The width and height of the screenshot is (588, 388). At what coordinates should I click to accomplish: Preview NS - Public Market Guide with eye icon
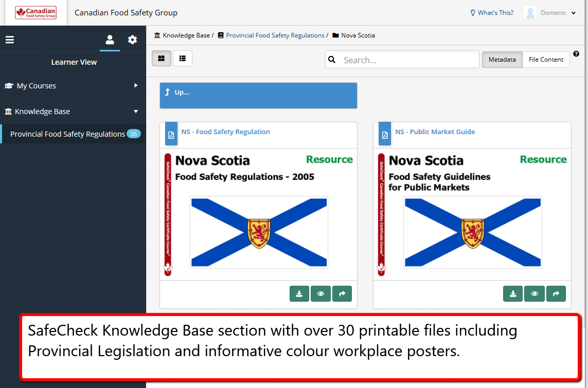pos(534,293)
